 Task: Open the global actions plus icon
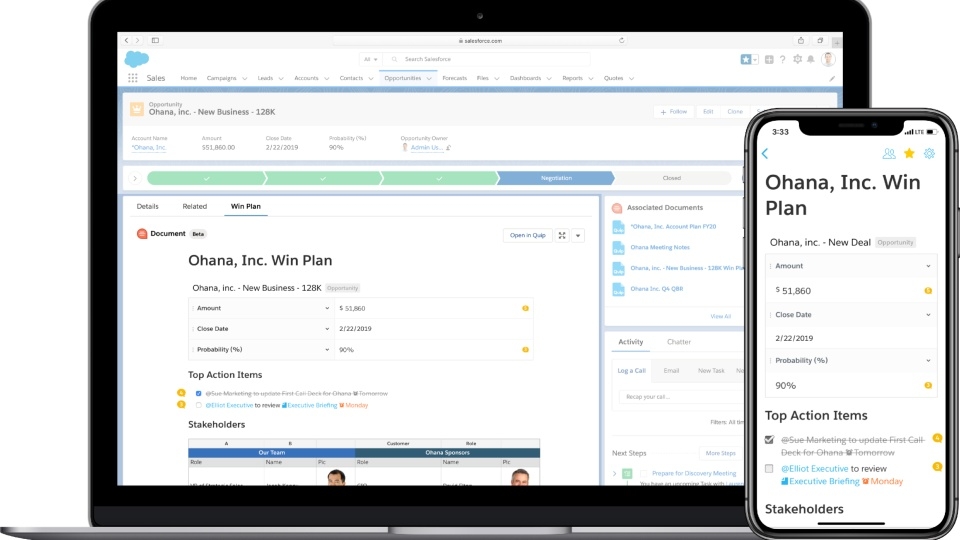(x=769, y=59)
